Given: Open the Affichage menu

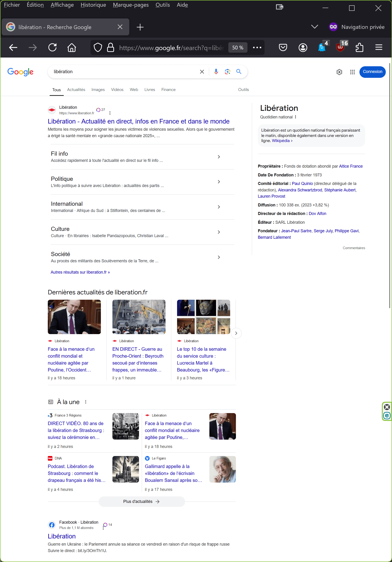Looking at the screenshot, I should tap(62, 5).
